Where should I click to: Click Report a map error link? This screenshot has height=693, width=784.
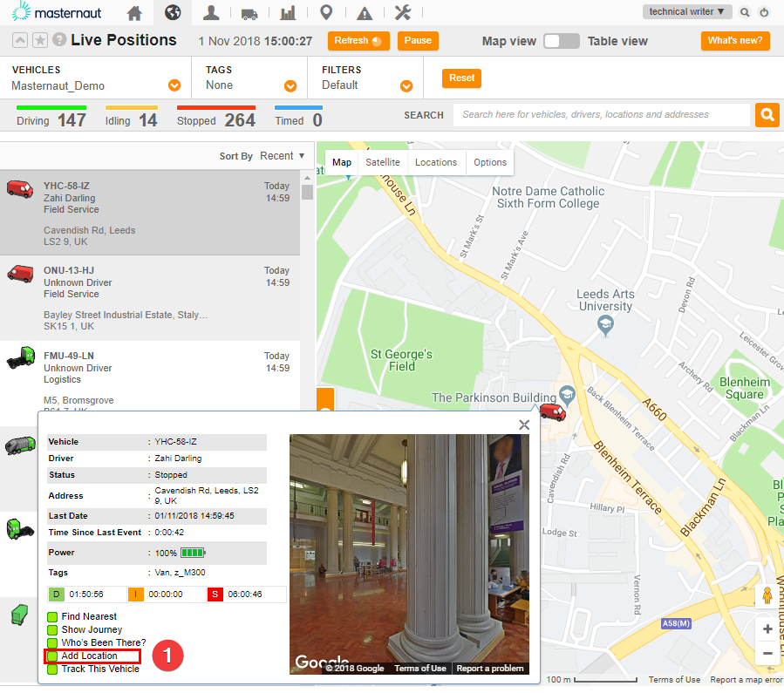(x=746, y=680)
